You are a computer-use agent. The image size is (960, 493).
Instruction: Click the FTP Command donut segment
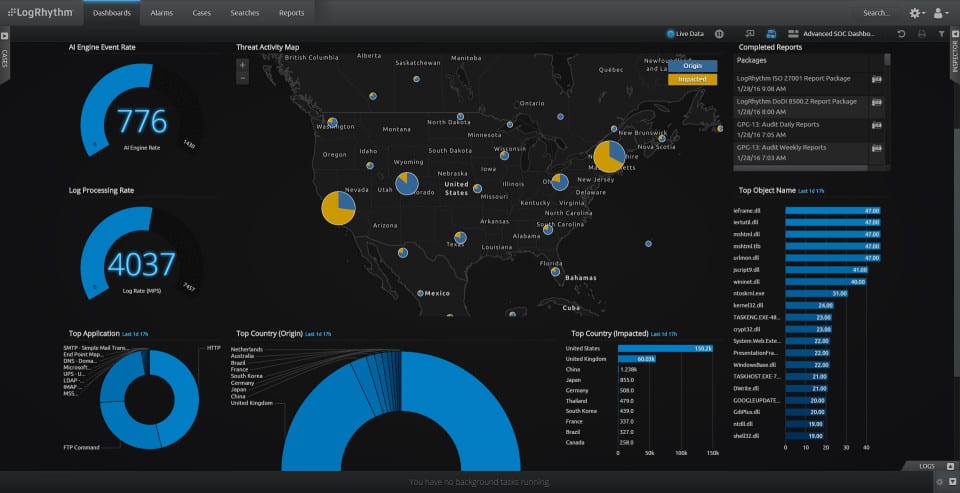126,429
